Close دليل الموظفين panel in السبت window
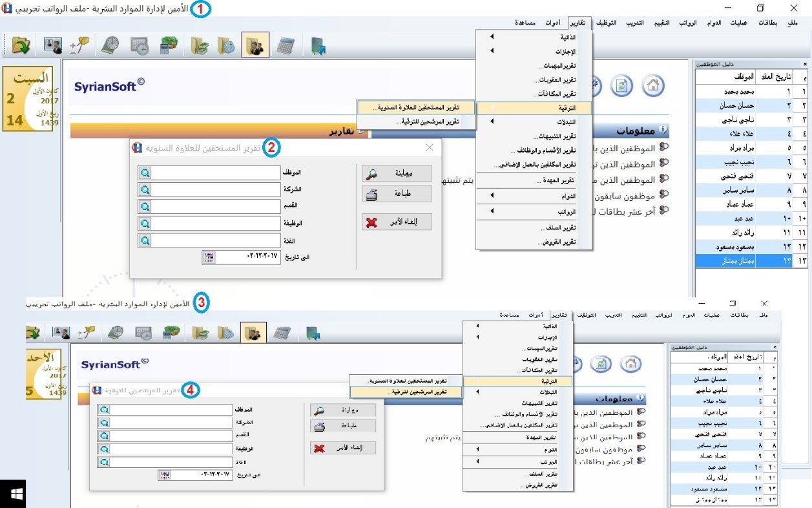This screenshot has width=812, height=508. [x=805, y=64]
